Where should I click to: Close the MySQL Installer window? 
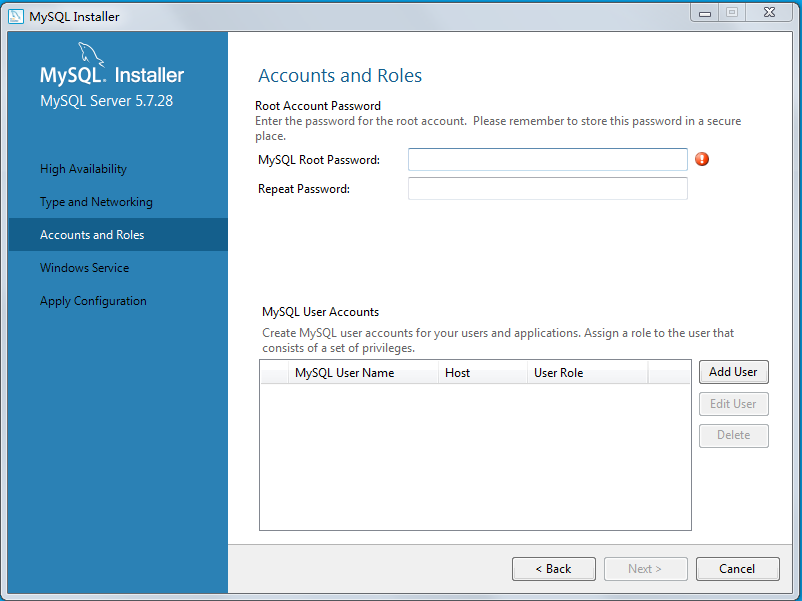[x=769, y=13]
